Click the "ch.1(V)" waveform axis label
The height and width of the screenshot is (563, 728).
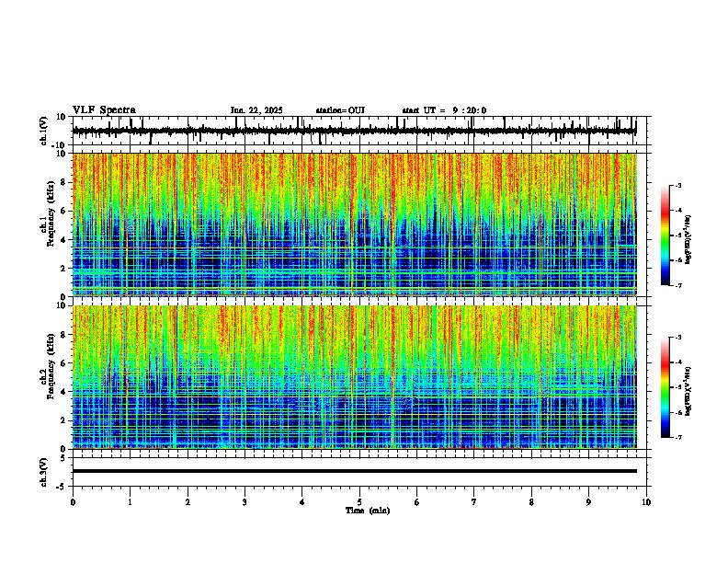pos(44,131)
